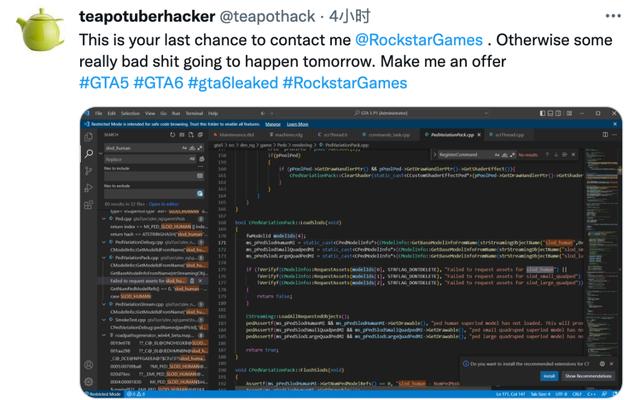Toggle panel layout button in title bar
The width and height of the screenshot is (640, 400).
(x=550, y=113)
